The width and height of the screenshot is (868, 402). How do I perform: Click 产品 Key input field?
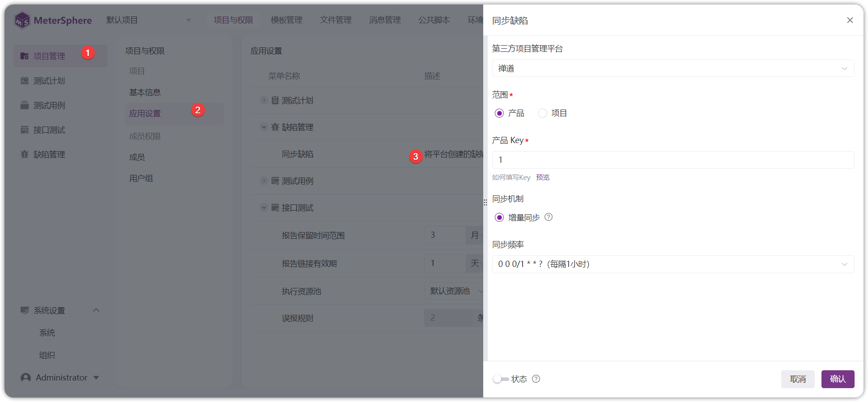click(x=673, y=160)
